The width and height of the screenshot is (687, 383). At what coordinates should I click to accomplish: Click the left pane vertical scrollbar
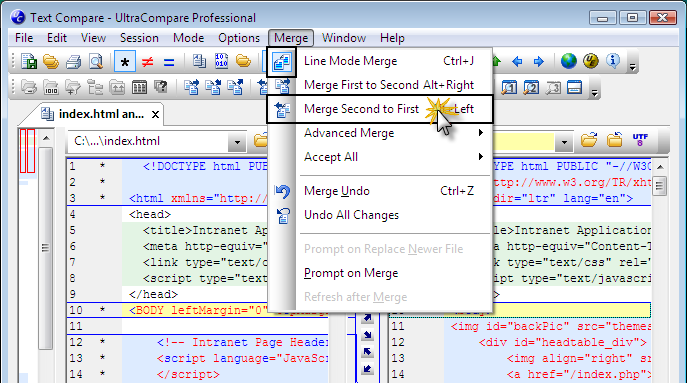click(45, 248)
